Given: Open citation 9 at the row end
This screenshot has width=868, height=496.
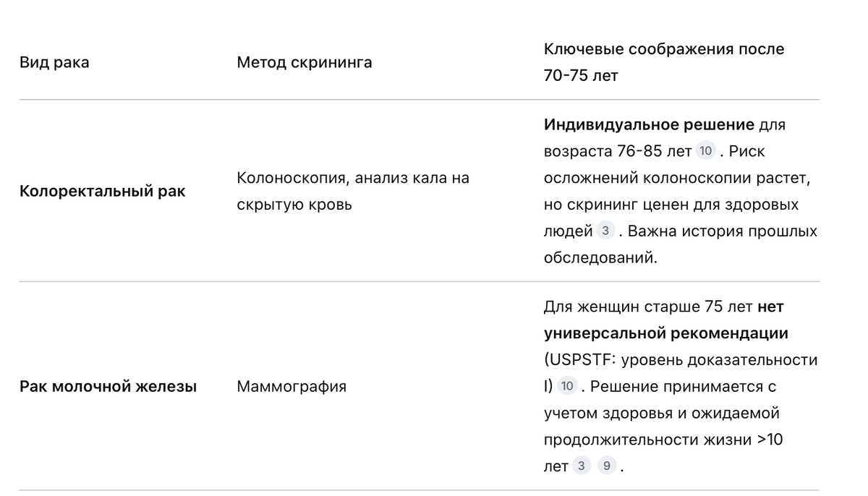Looking at the screenshot, I should pyautogui.click(x=606, y=466).
